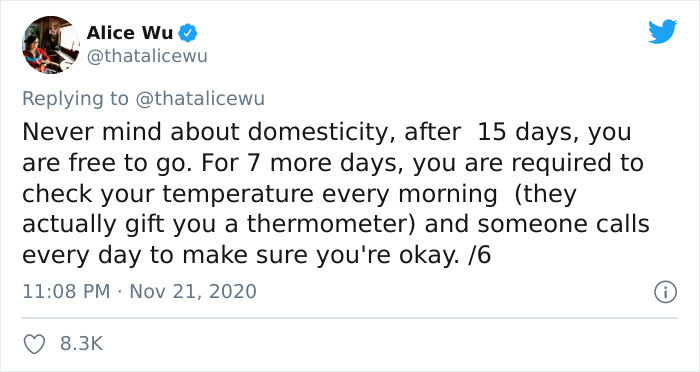Open the @thatalicewu handle below the name

(147, 57)
